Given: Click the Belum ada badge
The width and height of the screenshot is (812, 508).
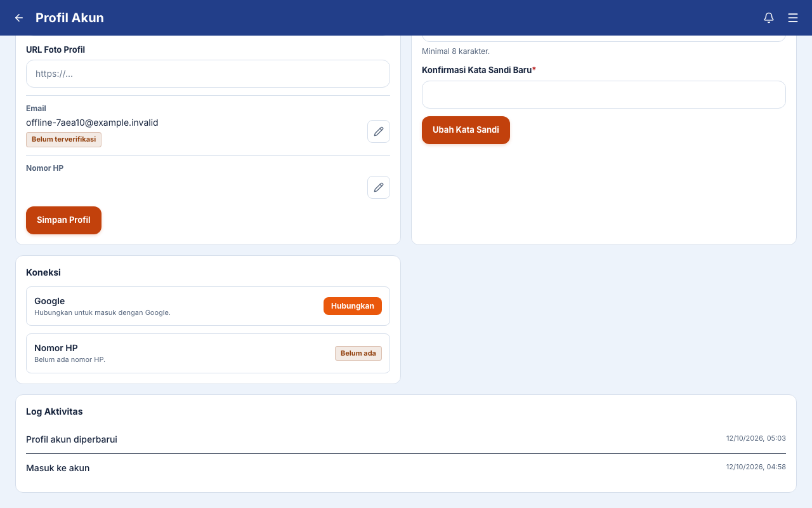Looking at the screenshot, I should click(x=358, y=353).
